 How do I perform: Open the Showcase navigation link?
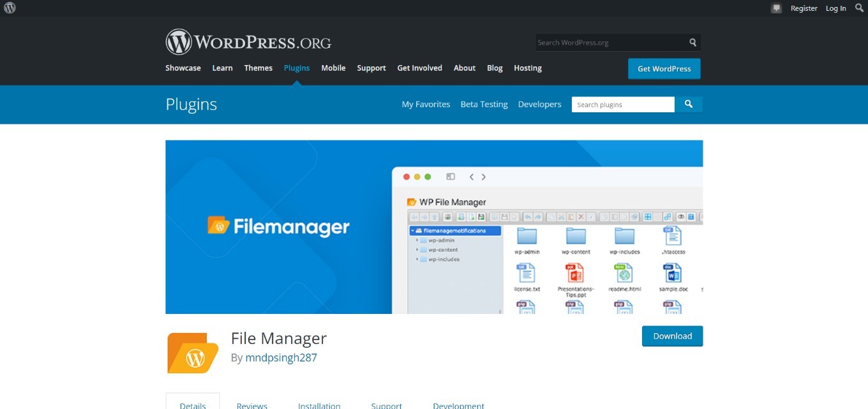pos(183,68)
